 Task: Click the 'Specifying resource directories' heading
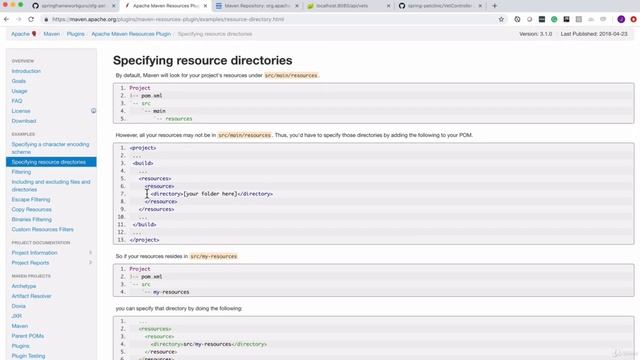pyautogui.click(x=202, y=60)
